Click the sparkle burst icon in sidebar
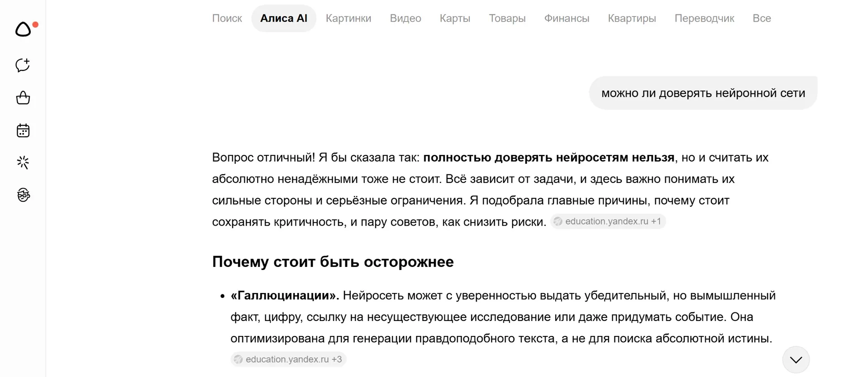This screenshot has height=377, width=868. point(23,163)
